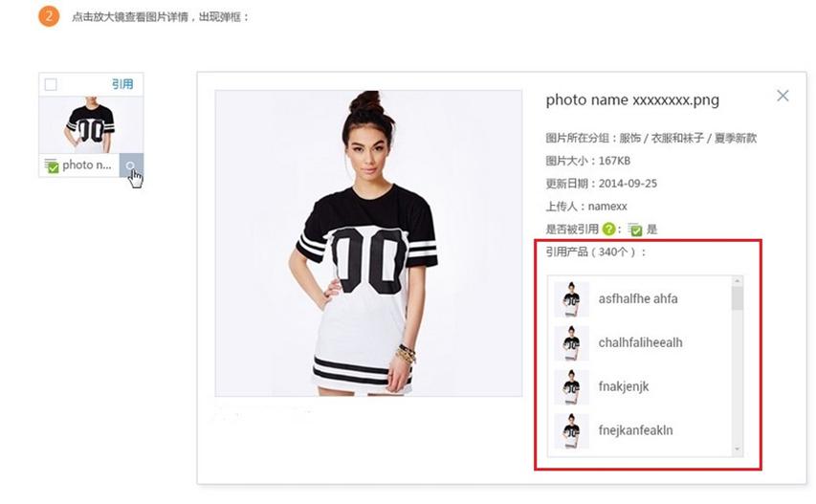Select the asfhalfhe ahfa product thumbnail
Screen dimensions: 816x504
571,299
